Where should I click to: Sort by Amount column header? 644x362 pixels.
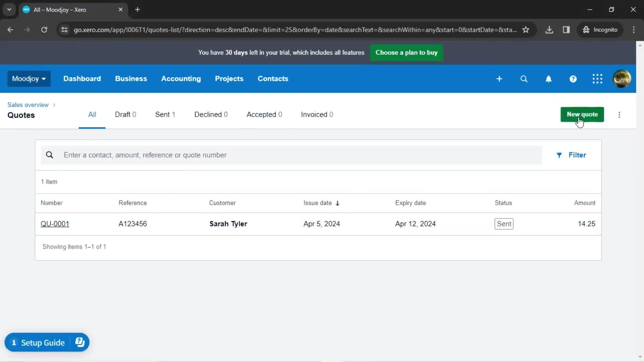pyautogui.click(x=585, y=203)
